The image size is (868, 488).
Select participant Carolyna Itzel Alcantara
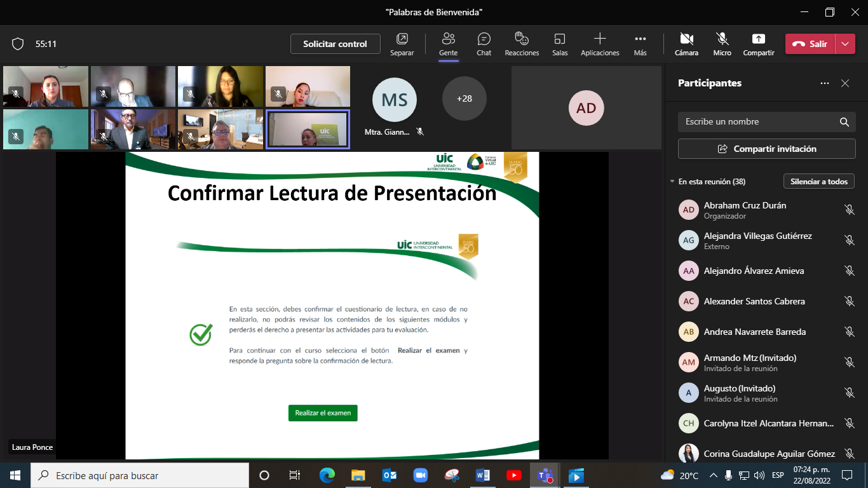click(x=767, y=423)
